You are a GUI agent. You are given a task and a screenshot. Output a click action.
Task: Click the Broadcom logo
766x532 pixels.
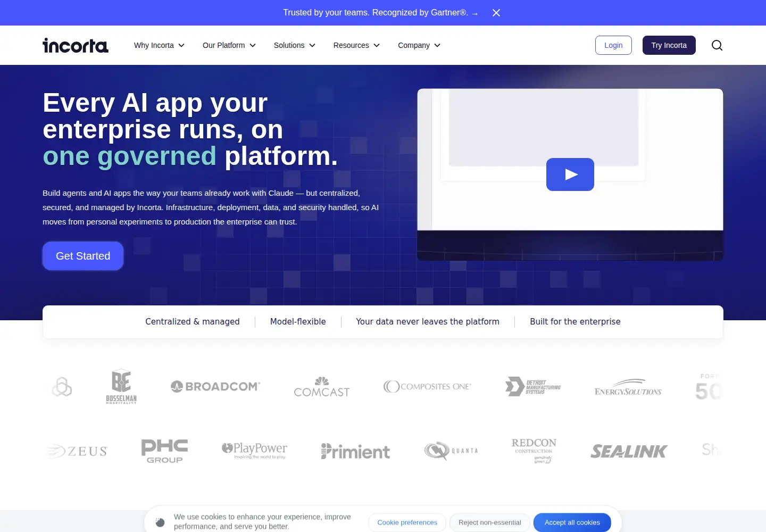coord(215,387)
